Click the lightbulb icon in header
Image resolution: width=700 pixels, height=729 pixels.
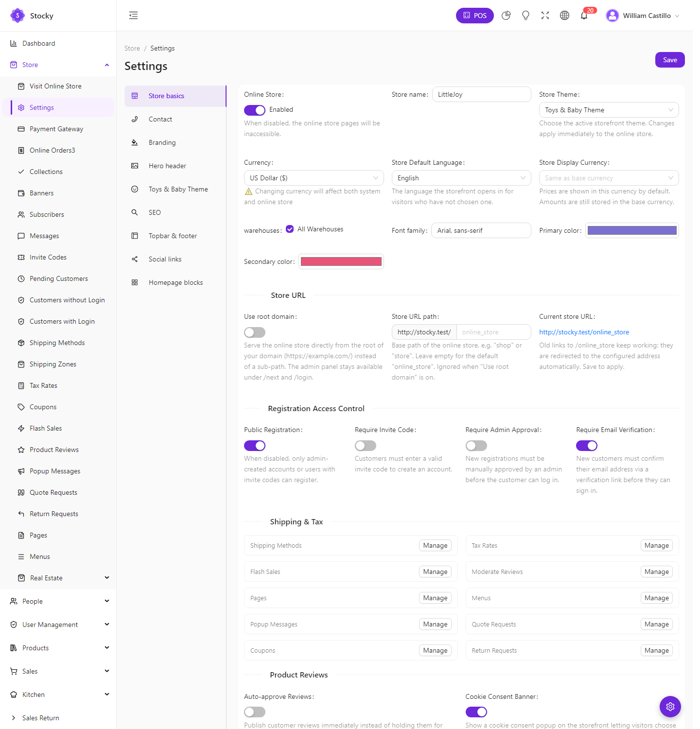(525, 16)
